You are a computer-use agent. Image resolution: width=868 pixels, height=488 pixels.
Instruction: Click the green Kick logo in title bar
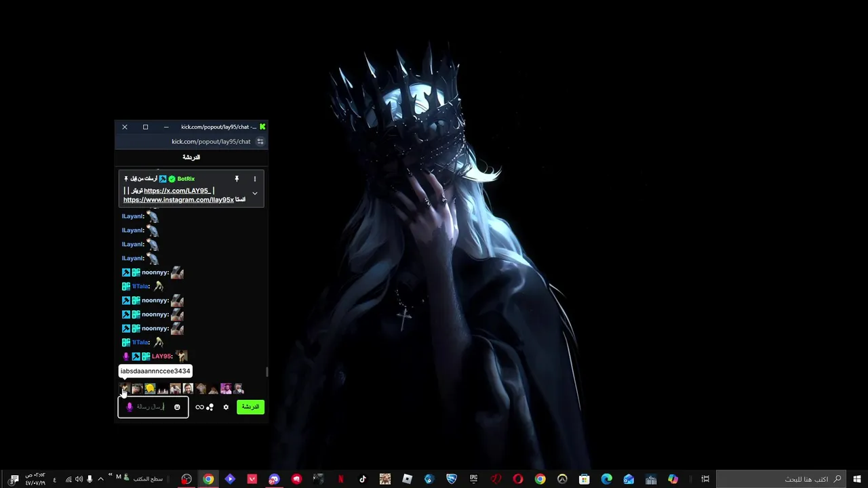[x=262, y=127]
